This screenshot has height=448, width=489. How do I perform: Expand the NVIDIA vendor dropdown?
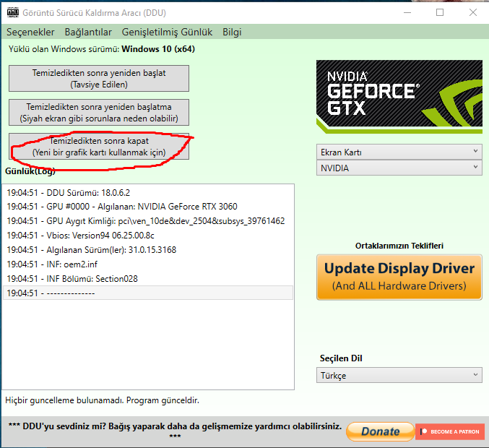pyautogui.click(x=399, y=168)
